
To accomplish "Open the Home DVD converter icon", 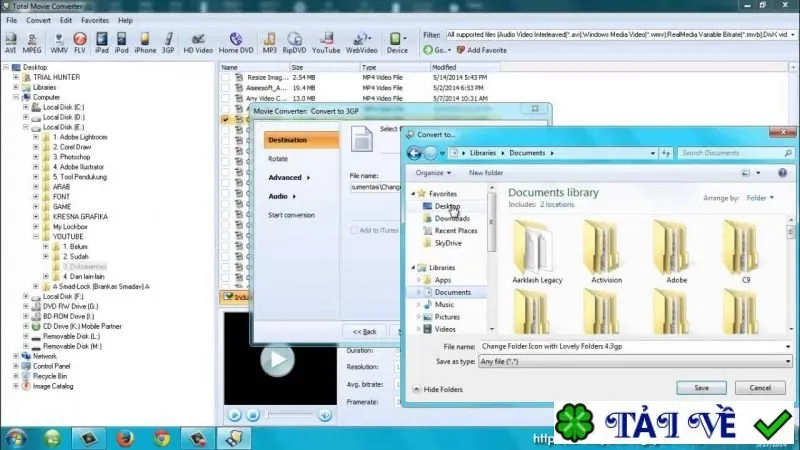I will pos(236,43).
